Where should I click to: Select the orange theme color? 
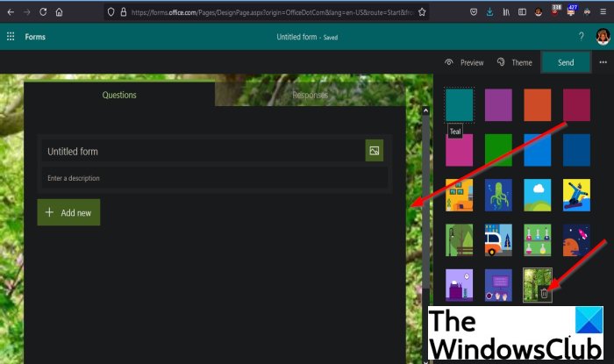pyautogui.click(x=537, y=105)
